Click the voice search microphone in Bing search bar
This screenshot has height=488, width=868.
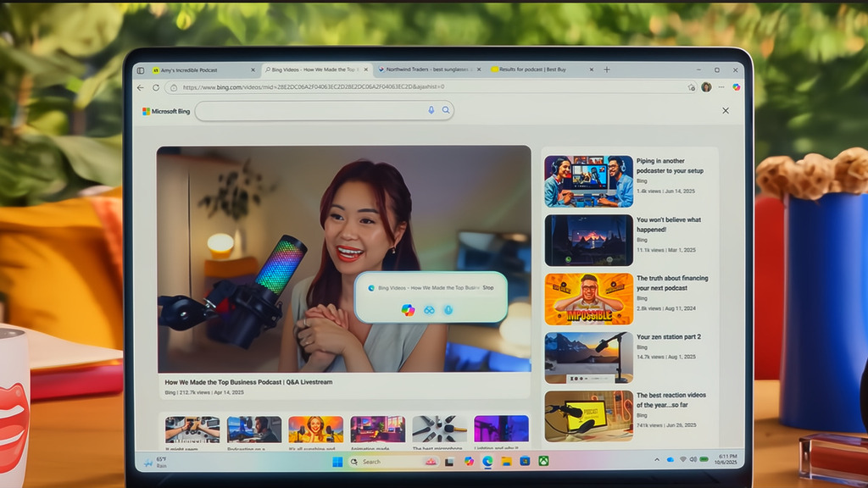coord(431,110)
